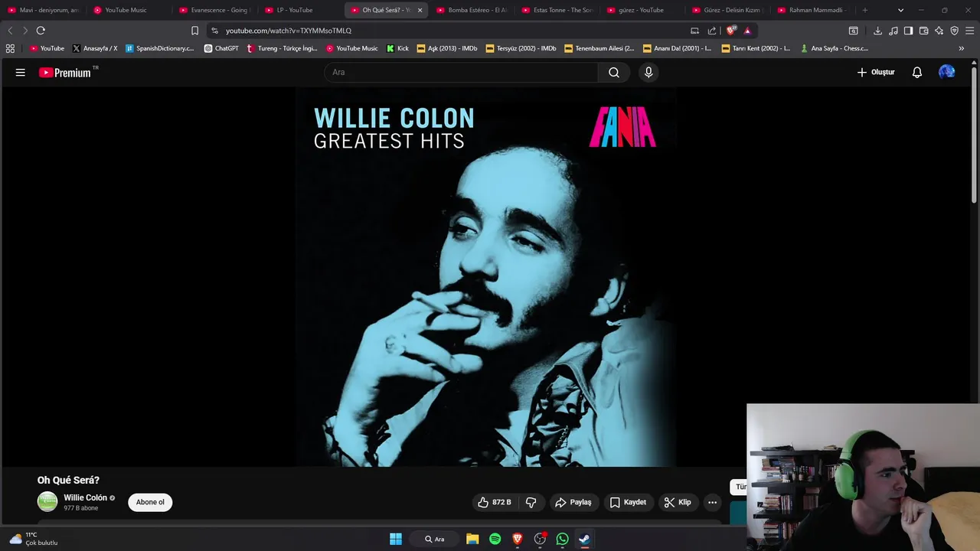Open Brave Wallet icon
The image size is (980, 551).
click(923, 31)
